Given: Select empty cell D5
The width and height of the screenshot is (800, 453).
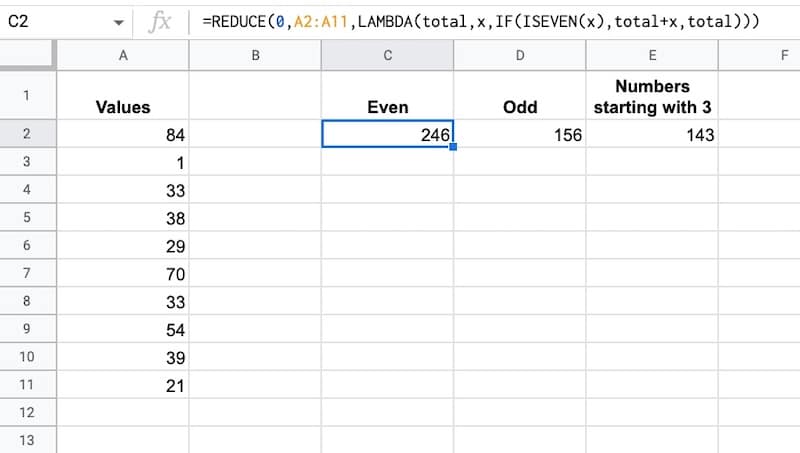Looking at the screenshot, I should [x=520, y=217].
